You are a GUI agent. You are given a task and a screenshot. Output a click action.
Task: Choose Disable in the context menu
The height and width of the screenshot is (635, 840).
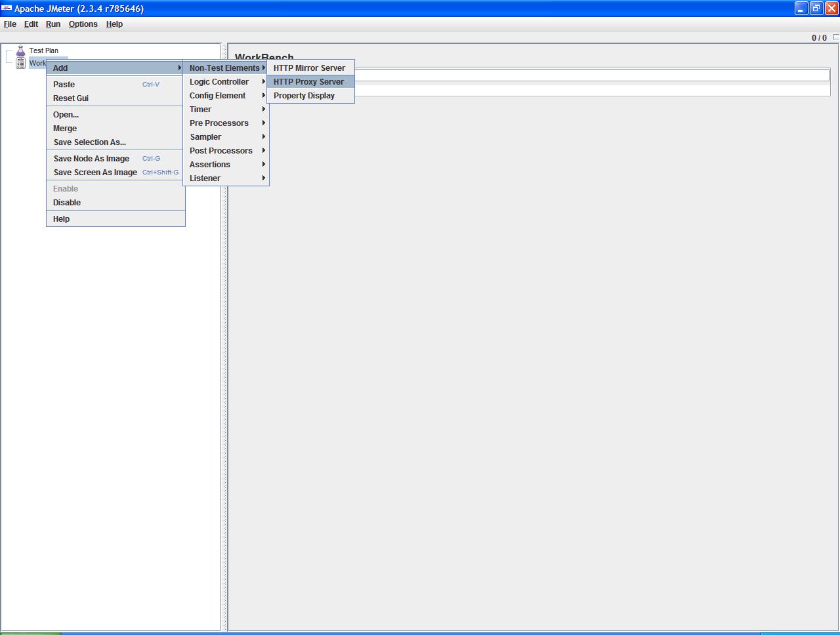click(x=115, y=203)
